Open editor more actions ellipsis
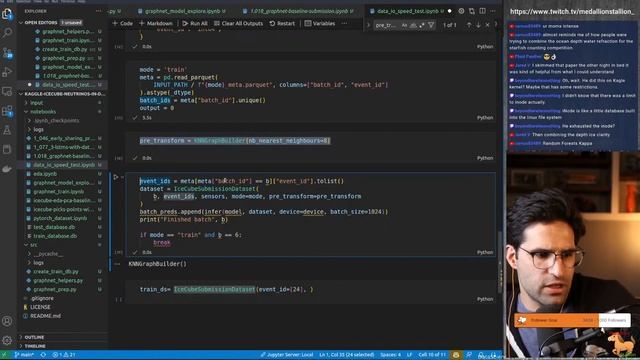The image size is (640, 360). (493, 11)
